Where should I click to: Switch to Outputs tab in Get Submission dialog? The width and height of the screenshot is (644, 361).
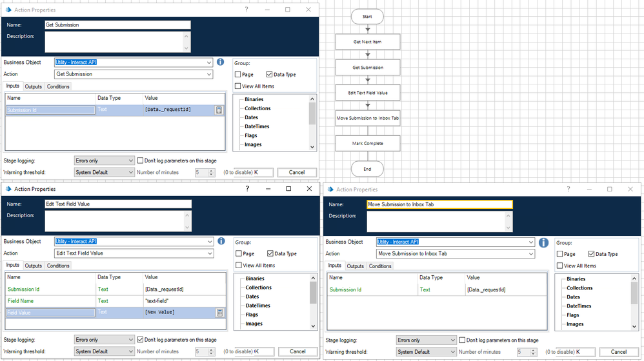click(33, 86)
